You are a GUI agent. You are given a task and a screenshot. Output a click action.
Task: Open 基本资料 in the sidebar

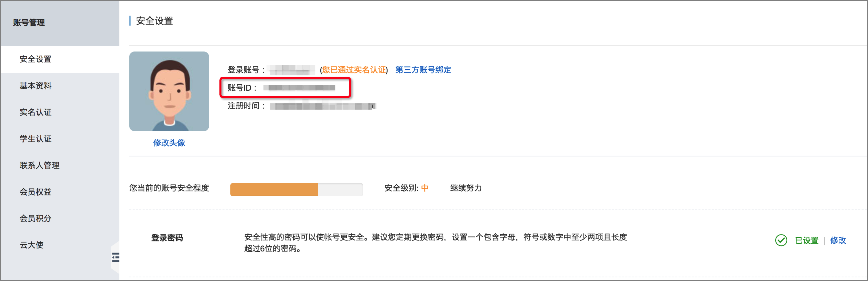coord(36,86)
